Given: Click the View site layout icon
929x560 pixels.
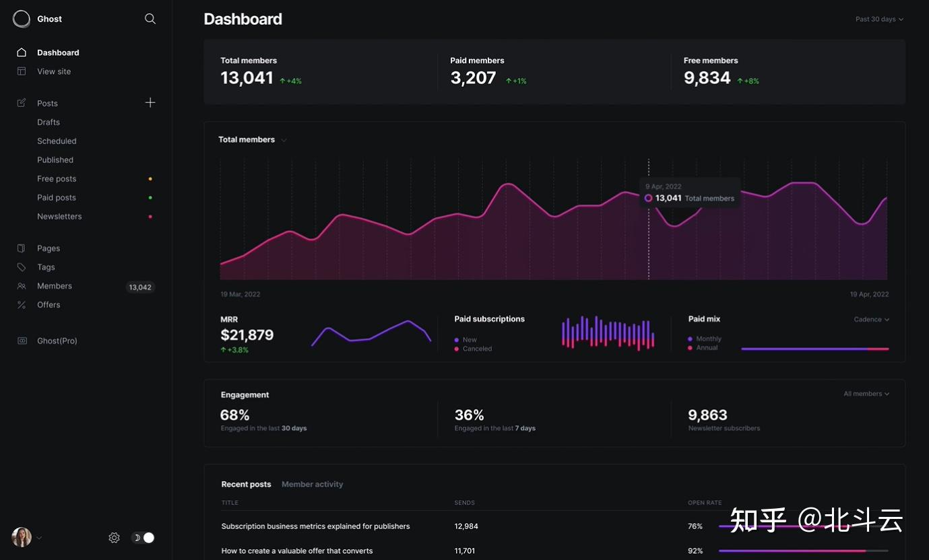Looking at the screenshot, I should 22,71.
